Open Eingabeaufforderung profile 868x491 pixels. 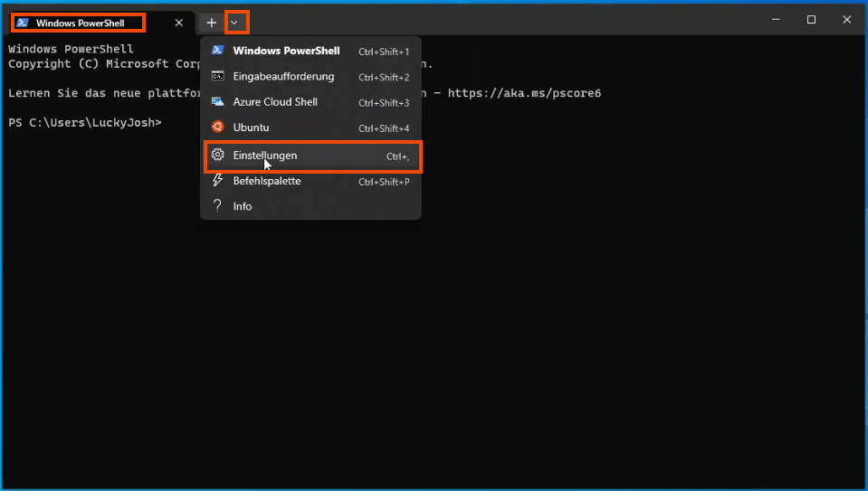pyautogui.click(x=310, y=76)
